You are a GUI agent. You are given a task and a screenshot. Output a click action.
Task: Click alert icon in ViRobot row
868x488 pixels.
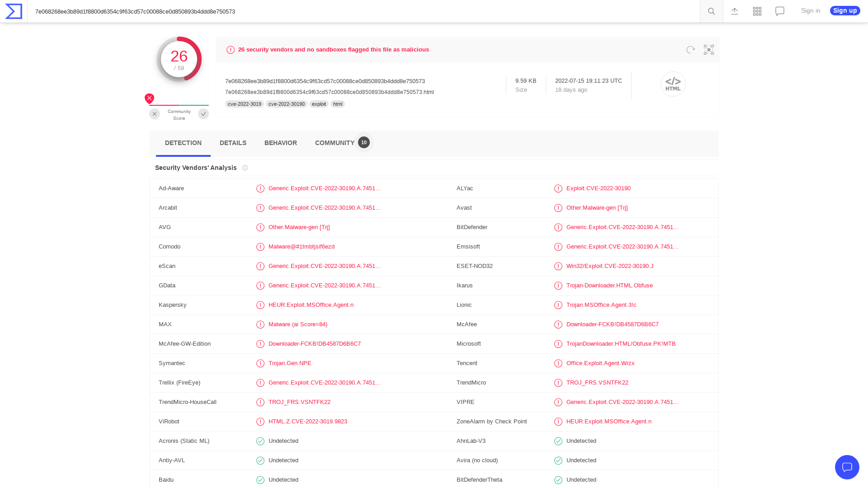point(260,422)
